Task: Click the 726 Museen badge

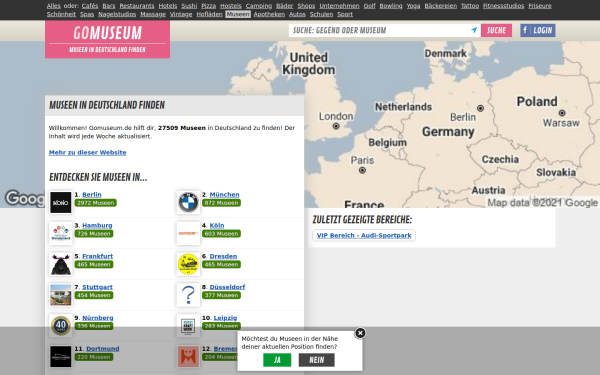Action: point(94,233)
